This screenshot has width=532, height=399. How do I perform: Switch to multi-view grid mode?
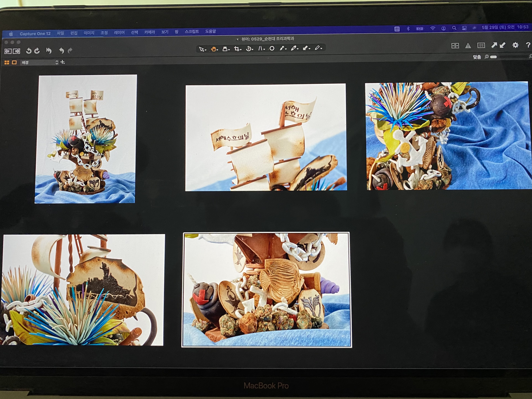click(7, 63)
